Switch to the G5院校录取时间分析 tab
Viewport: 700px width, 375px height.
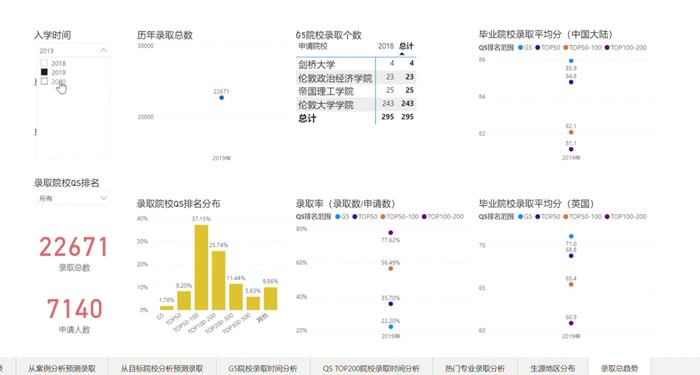tap(262, 368)
